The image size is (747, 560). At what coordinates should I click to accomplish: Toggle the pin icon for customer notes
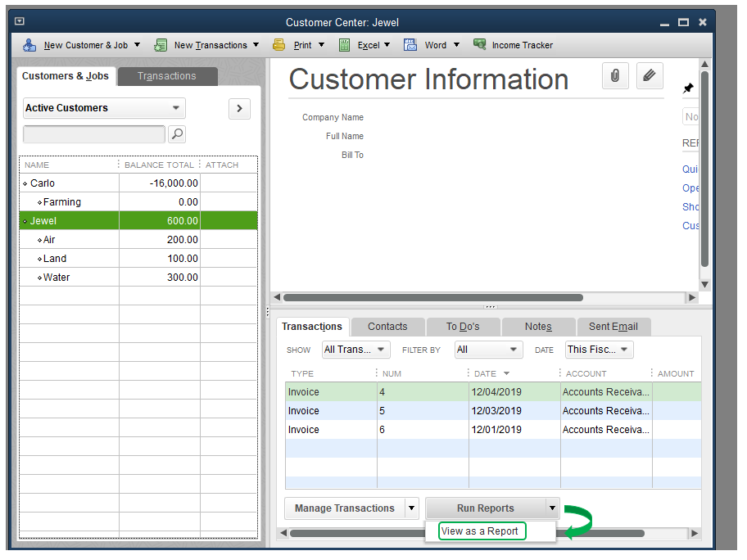(689, 88)
